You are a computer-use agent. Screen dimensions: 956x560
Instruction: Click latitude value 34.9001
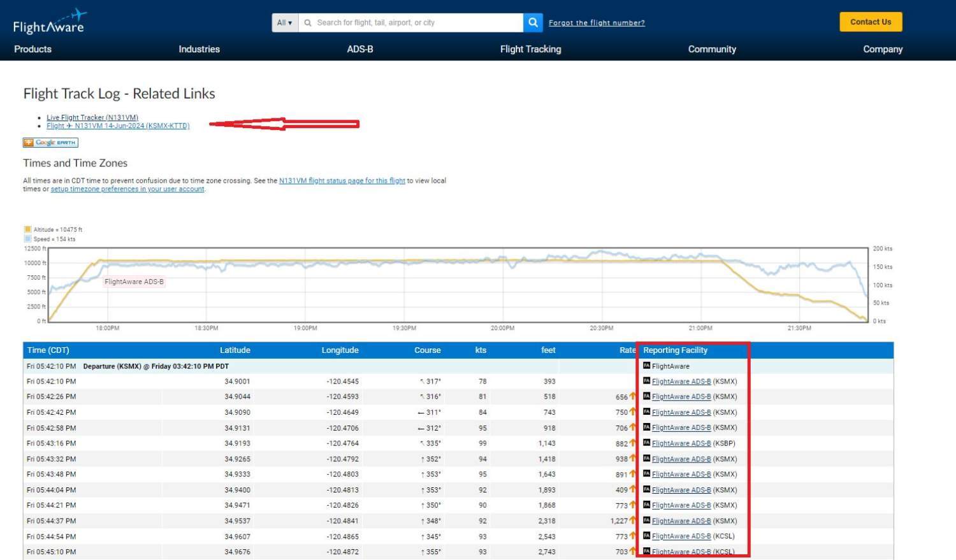point(237,382)
